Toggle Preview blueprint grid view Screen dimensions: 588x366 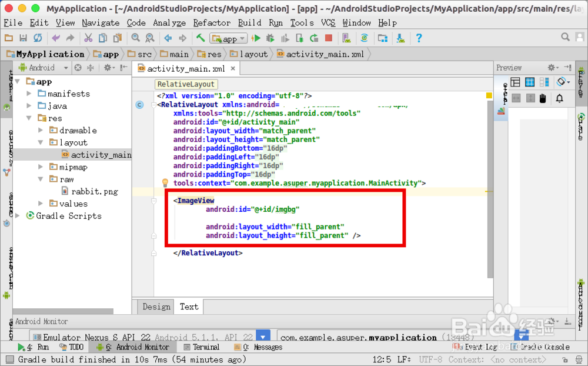[x=530, y=82]
